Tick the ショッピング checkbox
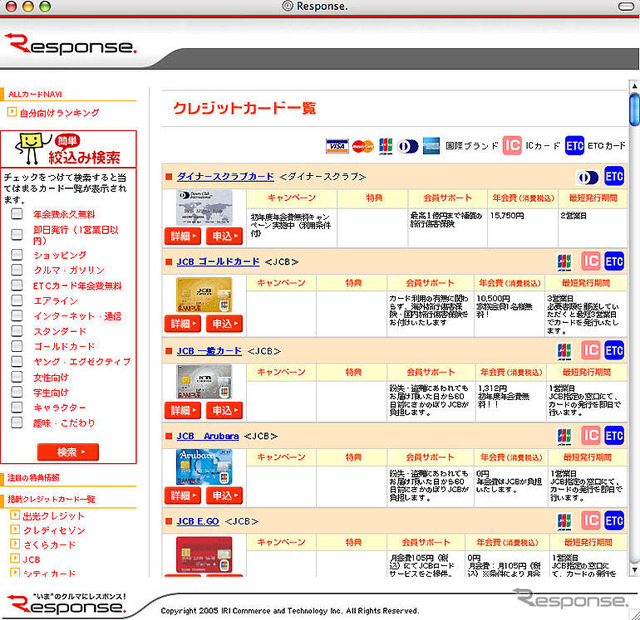640x620 pixels. (17, 254)
